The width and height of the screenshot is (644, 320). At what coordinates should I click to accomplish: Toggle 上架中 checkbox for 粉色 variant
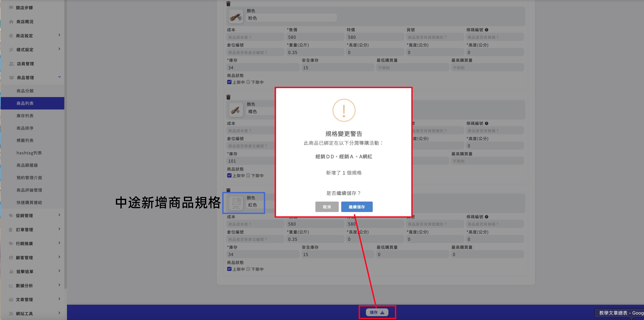coord(229,82)
